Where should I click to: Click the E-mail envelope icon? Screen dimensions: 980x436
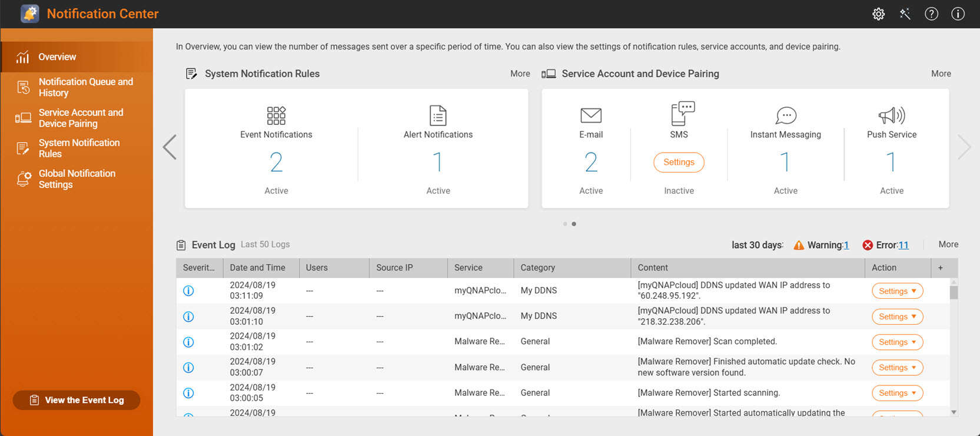click(591, 115)
